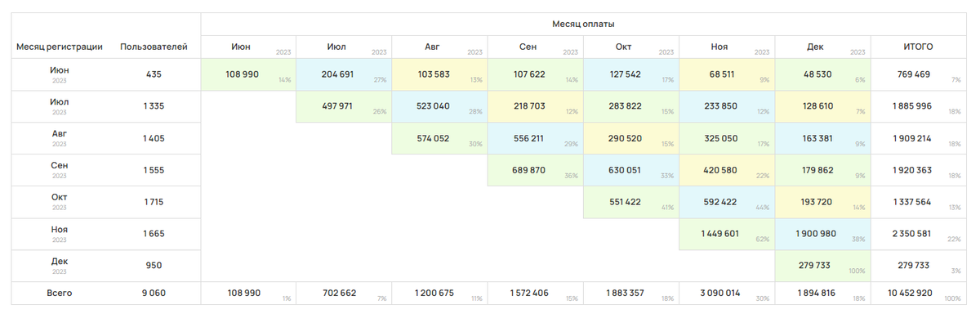Viewport: 980px width, 318px height.
Task: Select cell showing 1 449 601
Action: coord(727,234)
